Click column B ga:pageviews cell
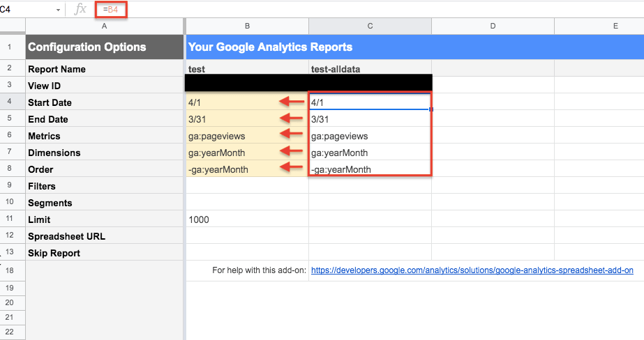The width and height of the screenshot is (644, 340). tap(247, 135)
